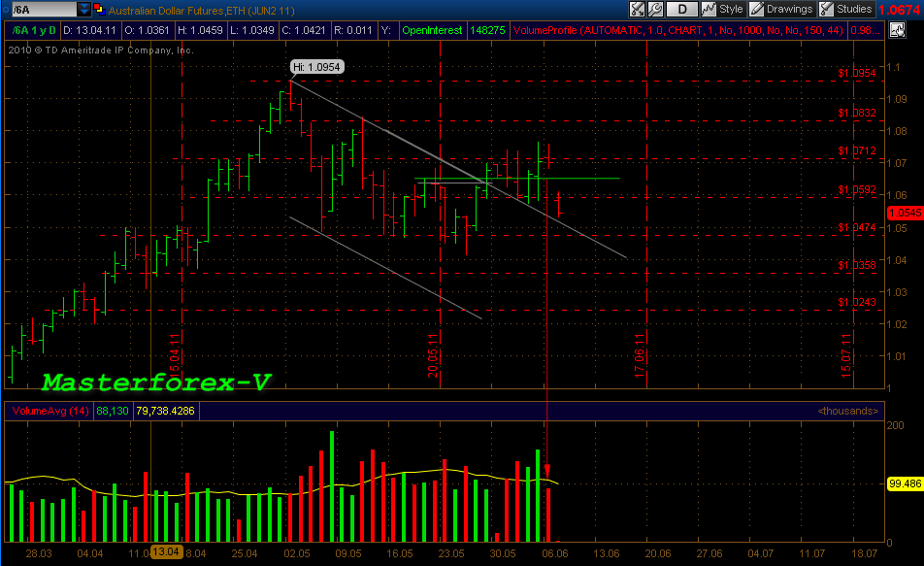924x566 pixels.
Task: Click the 1.09 price axis label
Action: (x=897, y=99)
